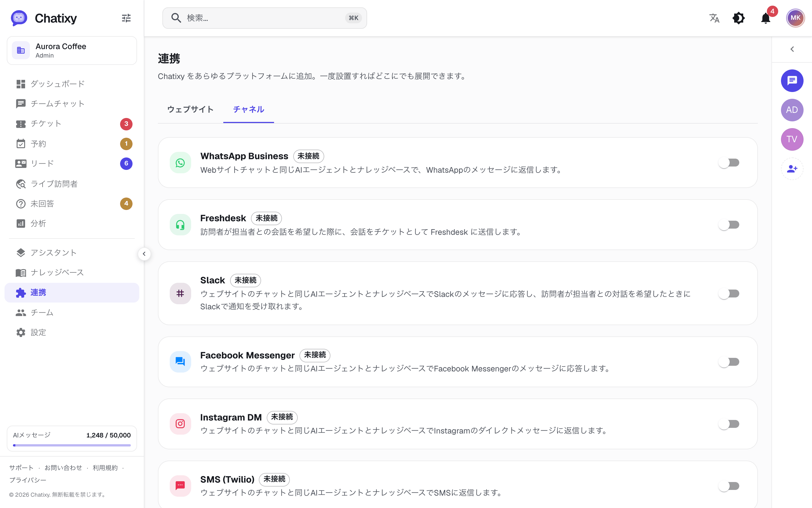Click the Slack hash icon

coord(180,294)
